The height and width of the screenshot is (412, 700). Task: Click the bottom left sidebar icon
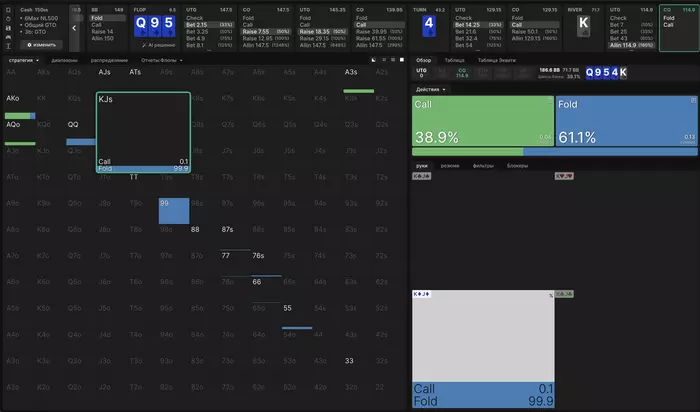tap(8, 46)
